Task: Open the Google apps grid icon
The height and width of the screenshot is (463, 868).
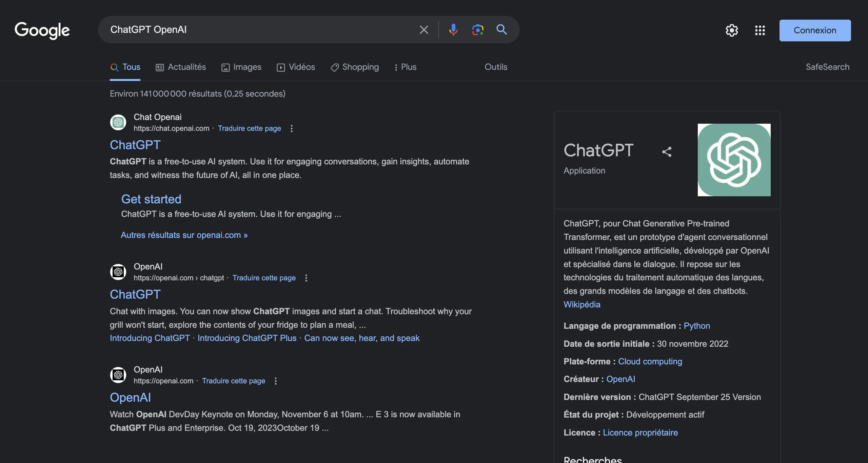Action: pos(760,30)
